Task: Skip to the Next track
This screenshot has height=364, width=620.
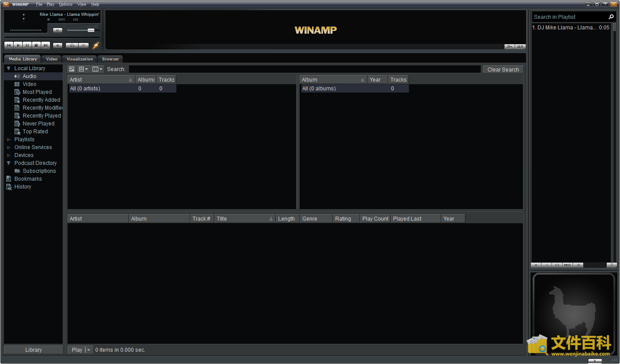Action: click(x=46, y=45)
